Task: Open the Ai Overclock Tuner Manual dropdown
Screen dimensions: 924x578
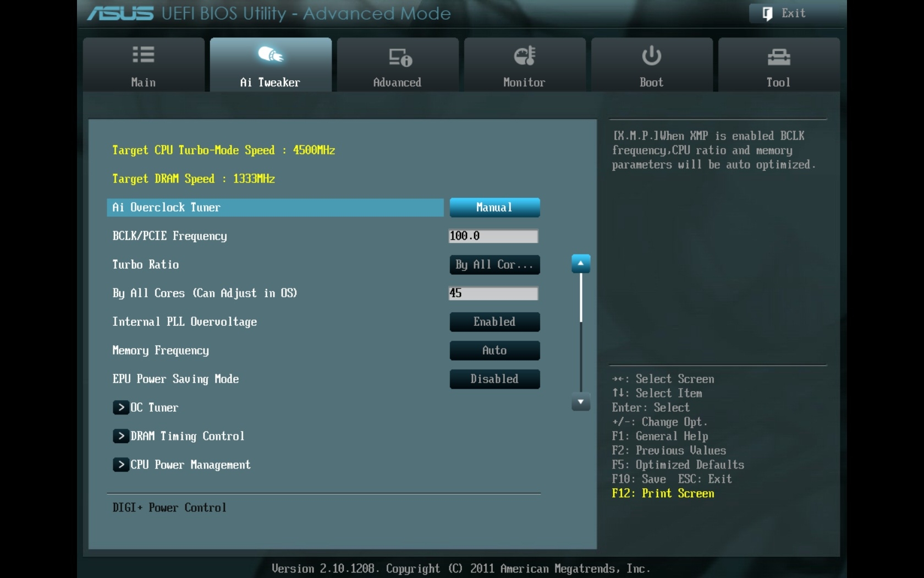Action: [x=494, y=208]
